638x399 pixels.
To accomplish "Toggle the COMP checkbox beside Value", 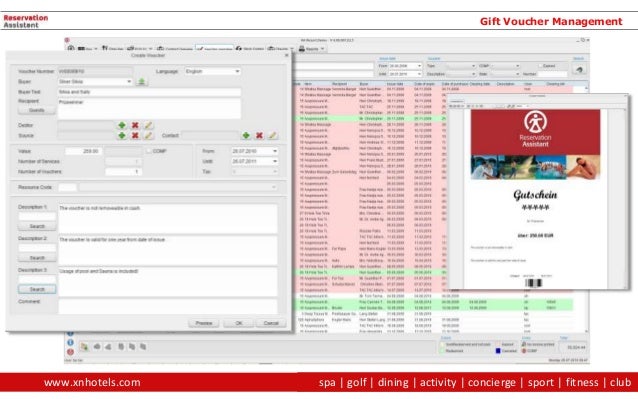I will click(149, 151).
